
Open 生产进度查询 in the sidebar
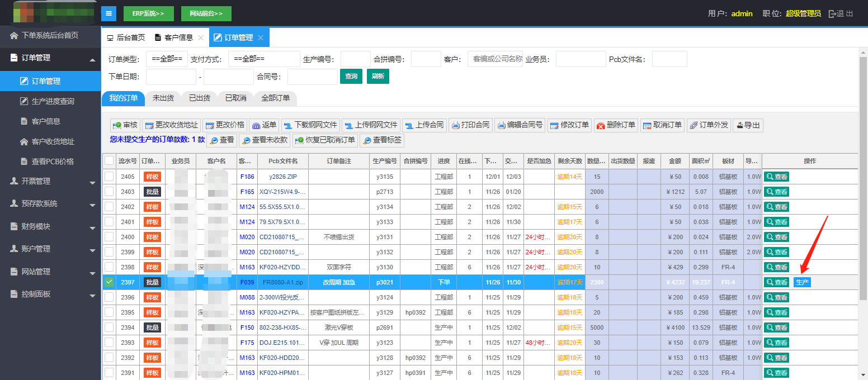point(53,101)
